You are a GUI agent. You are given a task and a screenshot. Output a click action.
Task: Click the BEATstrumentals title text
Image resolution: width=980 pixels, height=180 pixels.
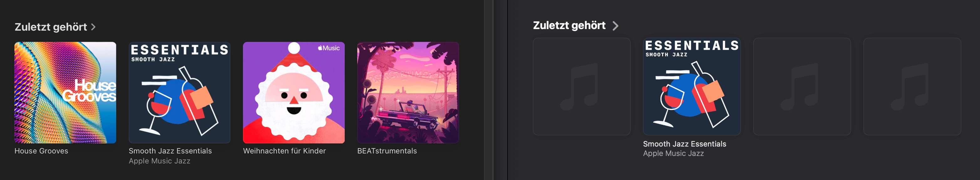[x=387, y=151]
